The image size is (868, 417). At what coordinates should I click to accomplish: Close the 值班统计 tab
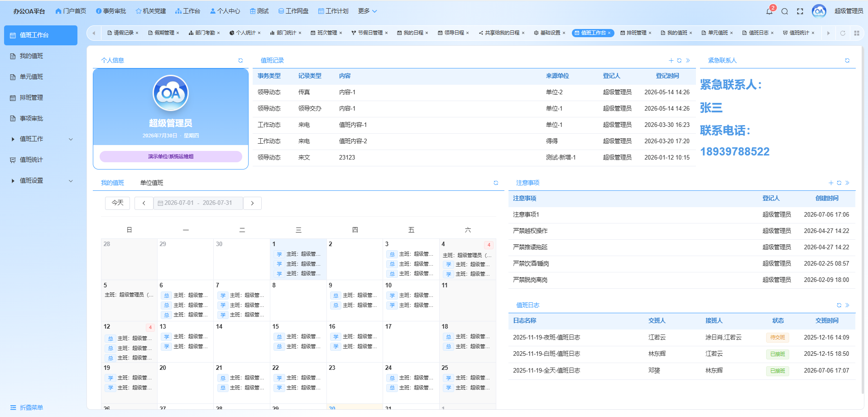(813, 33)
